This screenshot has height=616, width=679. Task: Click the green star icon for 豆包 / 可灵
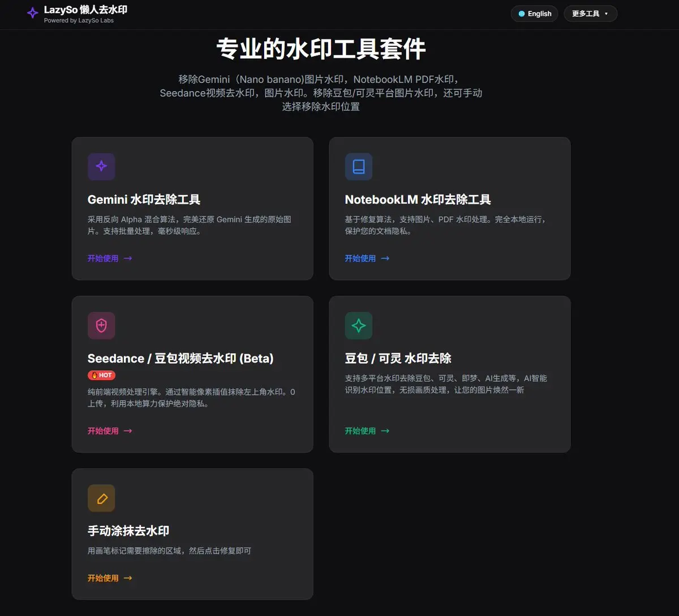pos(359,325)
